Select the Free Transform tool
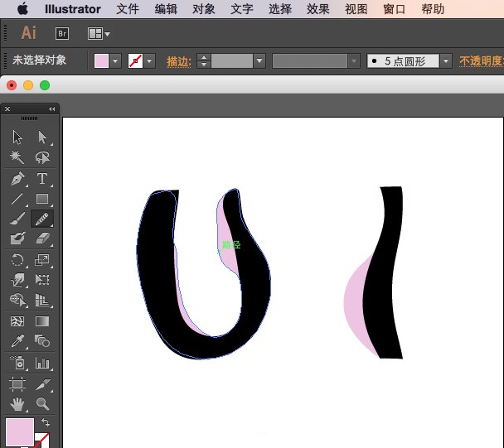Screen dimensions: 504x448 pyautogui.click(x=42, y=280)
